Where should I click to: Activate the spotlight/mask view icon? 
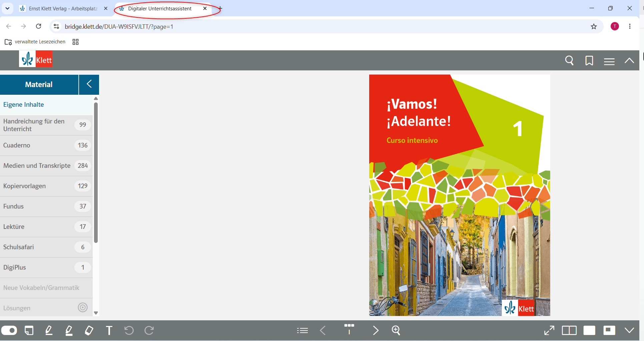(609, 330)
